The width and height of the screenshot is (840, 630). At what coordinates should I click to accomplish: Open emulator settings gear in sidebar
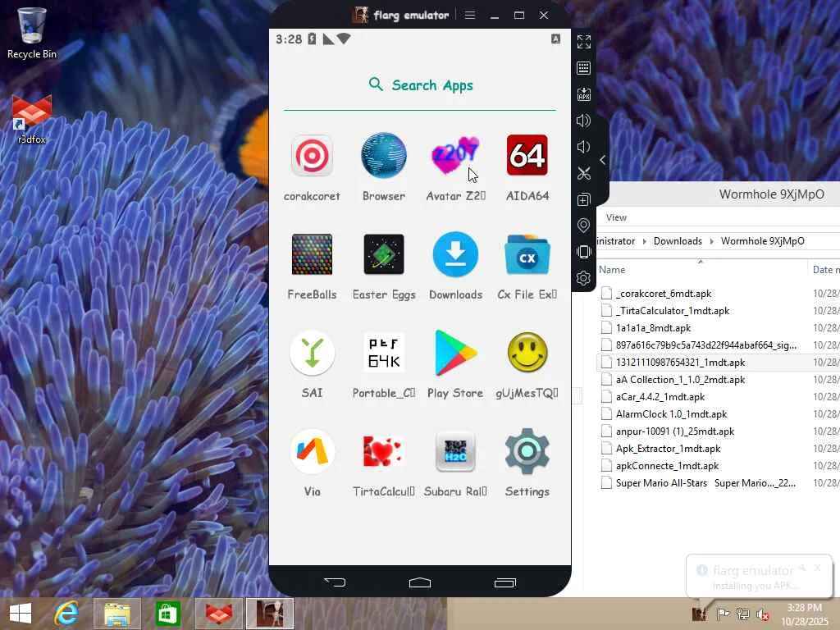click(x=583, y=278)
